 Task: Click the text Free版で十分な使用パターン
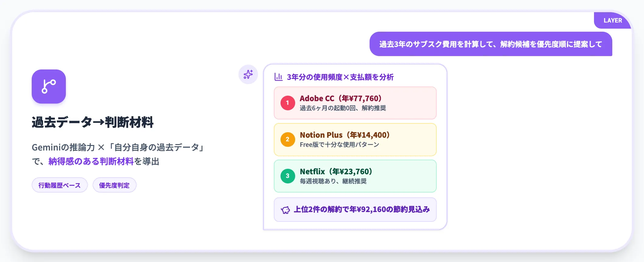coord(339,145)
